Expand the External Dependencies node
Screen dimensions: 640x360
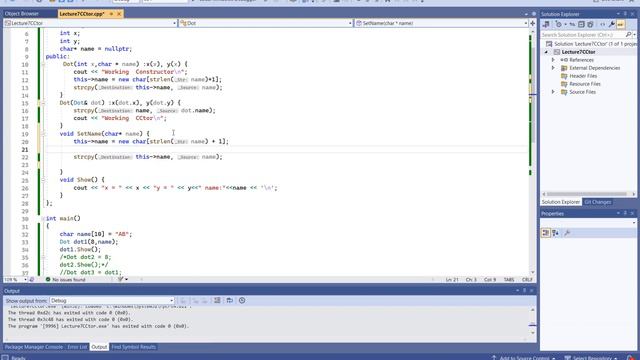point(553,68)
